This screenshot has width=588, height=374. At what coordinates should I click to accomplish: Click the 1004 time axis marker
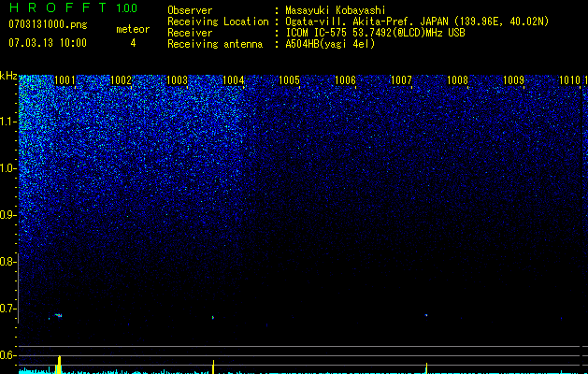click(x=234, y=80)
